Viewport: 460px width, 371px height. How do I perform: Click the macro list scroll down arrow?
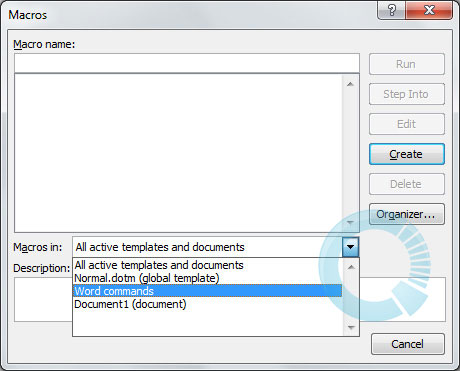350,222
